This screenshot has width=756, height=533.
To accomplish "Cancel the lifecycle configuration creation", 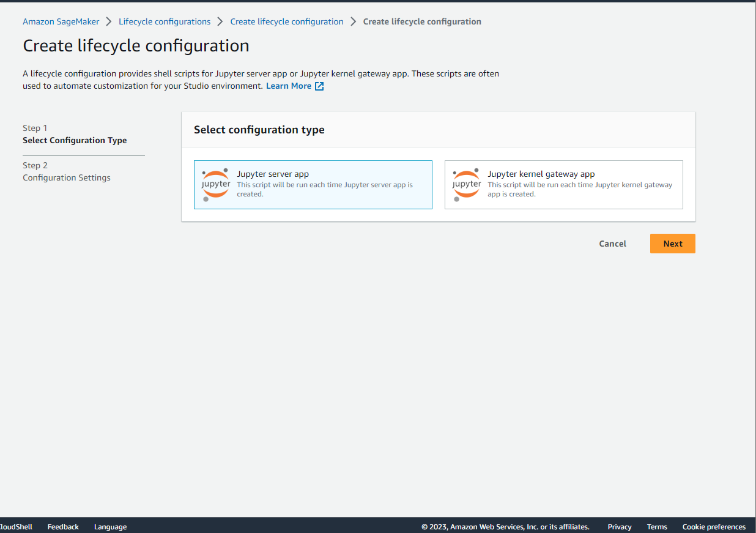I will pos(612,244).
